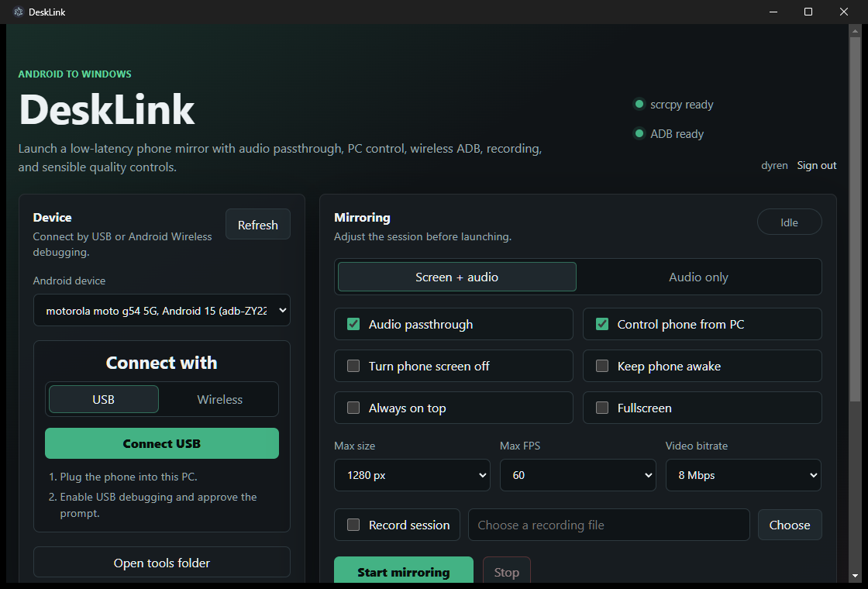
Task: Enable Keep phone awake option
Action: pyautogui.click(x=602, y=366)
